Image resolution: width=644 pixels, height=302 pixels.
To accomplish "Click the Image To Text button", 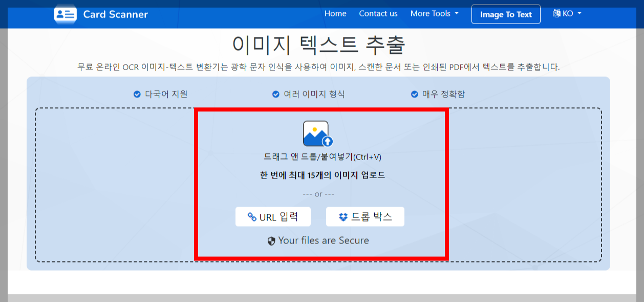I will (x=506, y=14).
